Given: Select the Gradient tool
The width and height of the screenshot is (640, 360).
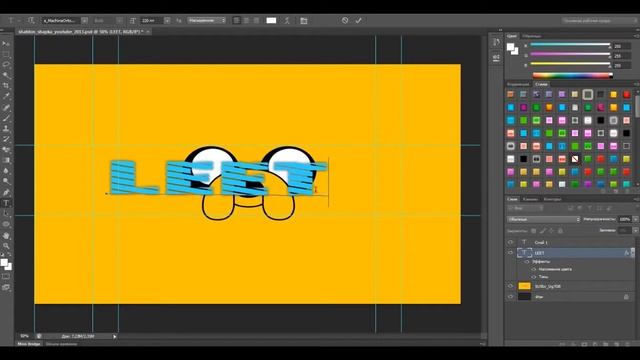Looking at the screenshot, I should 6,160.
